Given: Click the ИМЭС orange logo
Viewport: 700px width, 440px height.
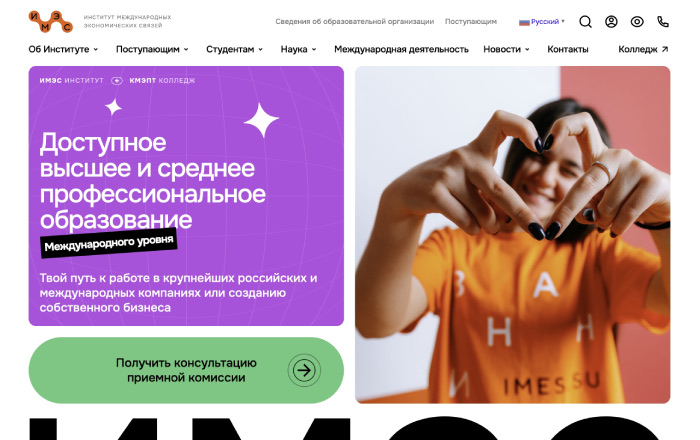Looking at the screenshot, I should tap(50, 21).
